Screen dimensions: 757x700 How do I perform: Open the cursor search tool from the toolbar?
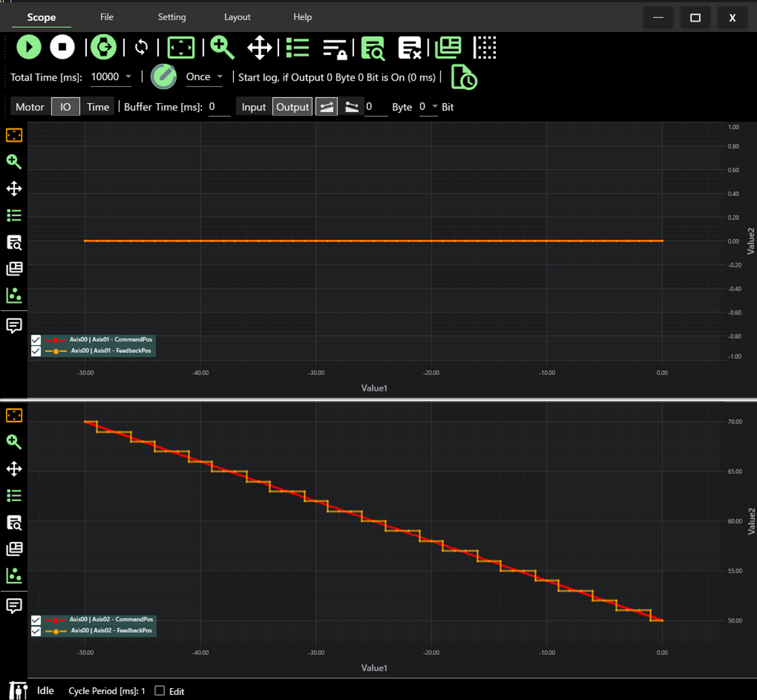pos(373,47)
